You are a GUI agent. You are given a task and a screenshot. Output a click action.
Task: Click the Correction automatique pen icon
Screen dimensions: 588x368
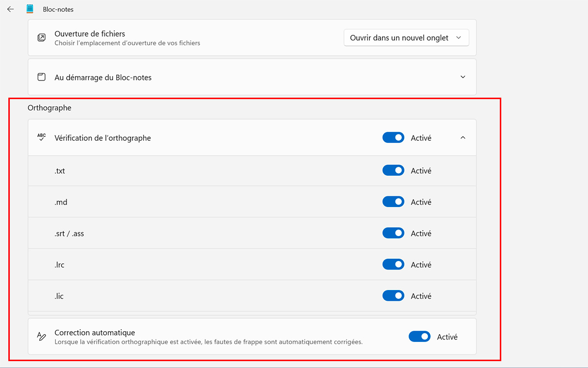pos(42,337)
